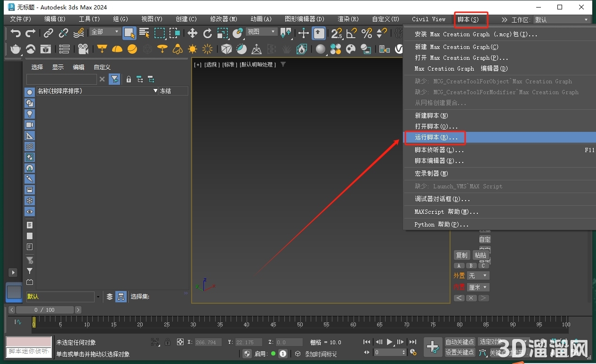This screenshot has height=364, width=596.
Task: Jump to the end of animation
Action: click(x=412, y=342)
